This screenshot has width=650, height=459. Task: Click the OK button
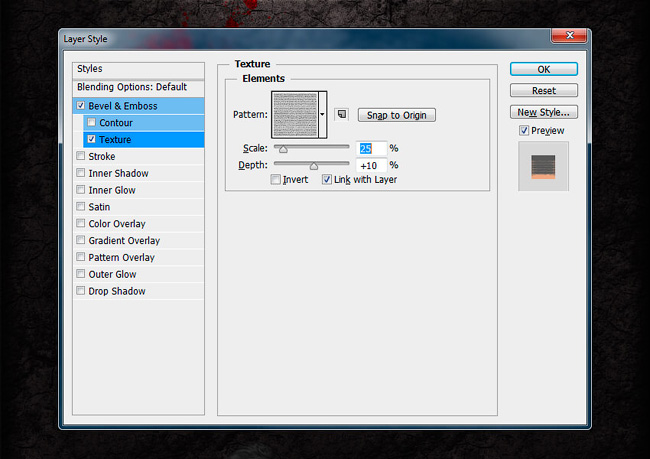point(543,69)
